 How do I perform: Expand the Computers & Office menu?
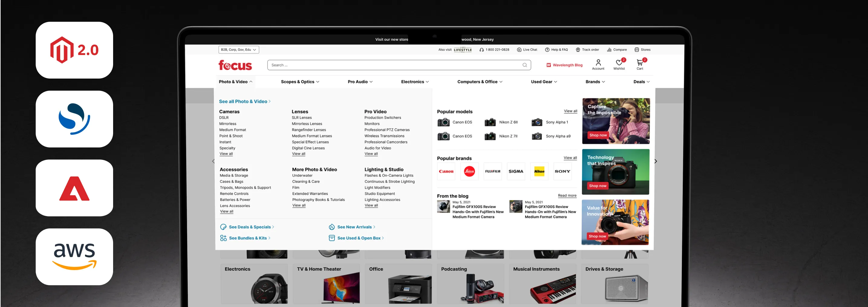pyautogui.click(x=479, y=82)
